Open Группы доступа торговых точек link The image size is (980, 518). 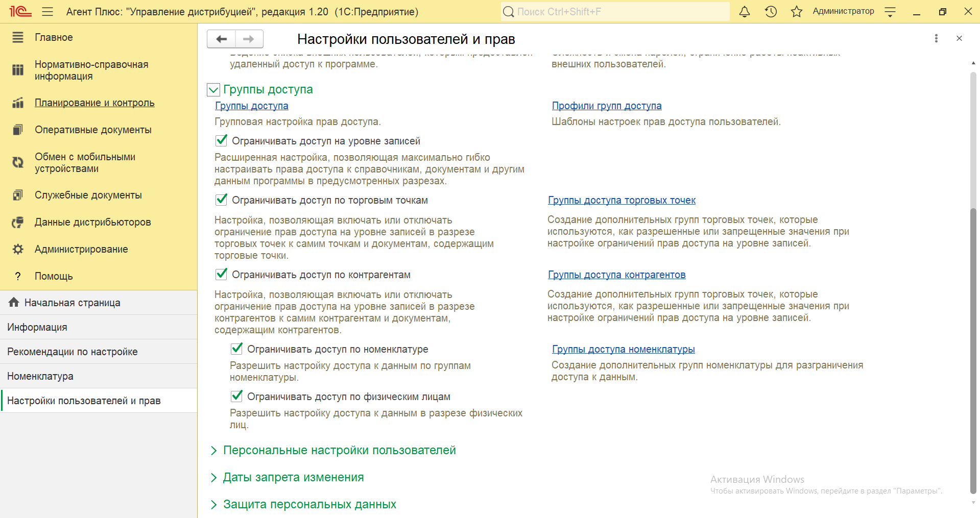tap(622, 200)
